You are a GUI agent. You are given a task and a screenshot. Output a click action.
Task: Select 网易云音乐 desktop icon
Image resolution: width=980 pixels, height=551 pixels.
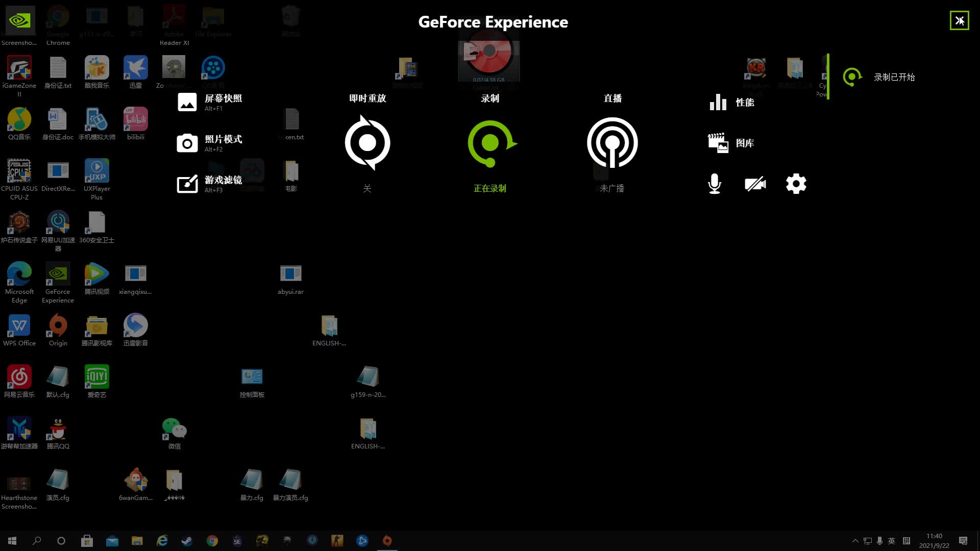click(19, 382)
